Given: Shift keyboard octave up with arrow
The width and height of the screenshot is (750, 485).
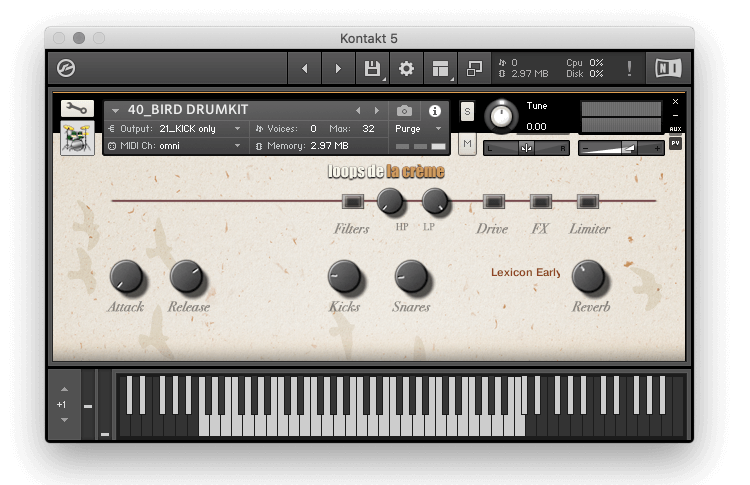Looking at the screenshot, I should coord(65,389).
